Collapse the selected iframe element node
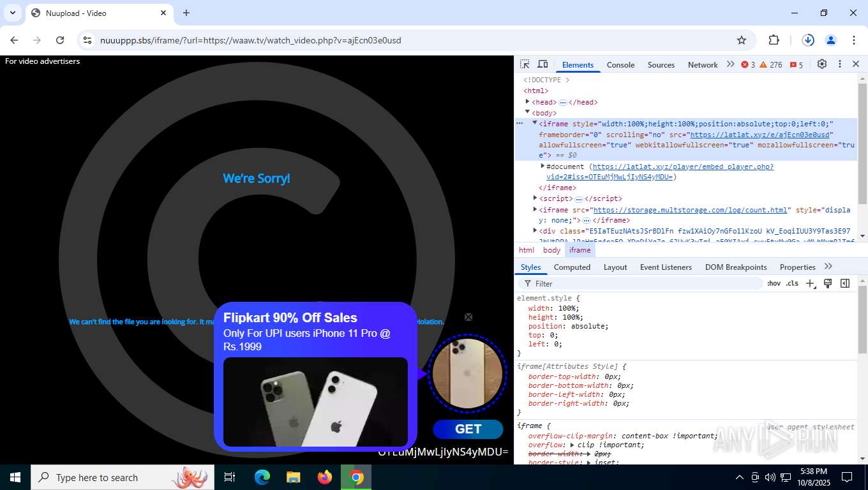The height and width of the screenshot is (490, 868). (535, 122)
